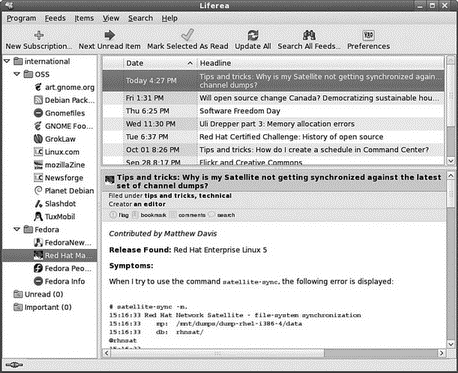Open the Red Hat Certified Challenge headline

point(291,137)
